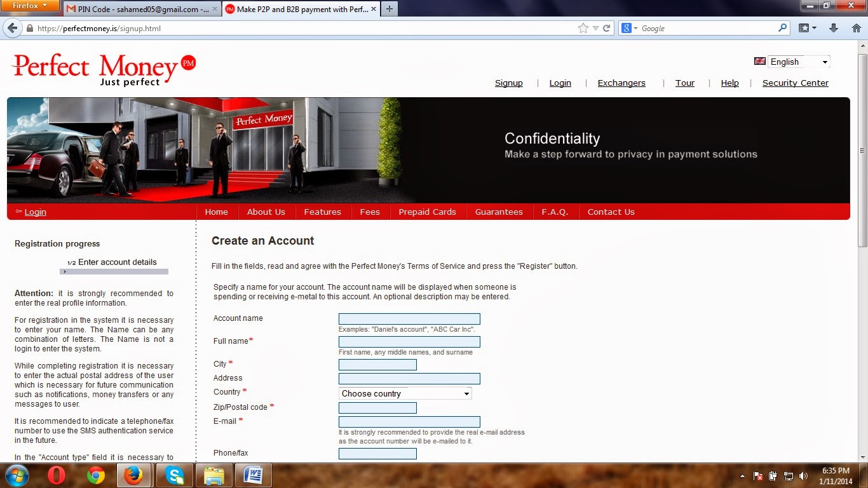Screen dimensions: 868x488
Task: Launch Skype from the taskbar
Action: point(174,475)
